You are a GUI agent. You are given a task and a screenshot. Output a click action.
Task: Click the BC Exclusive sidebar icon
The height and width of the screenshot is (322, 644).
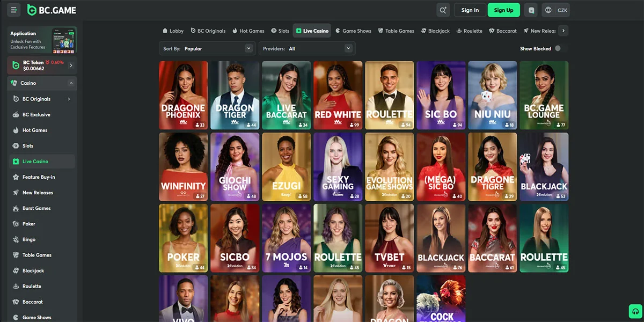16,115
